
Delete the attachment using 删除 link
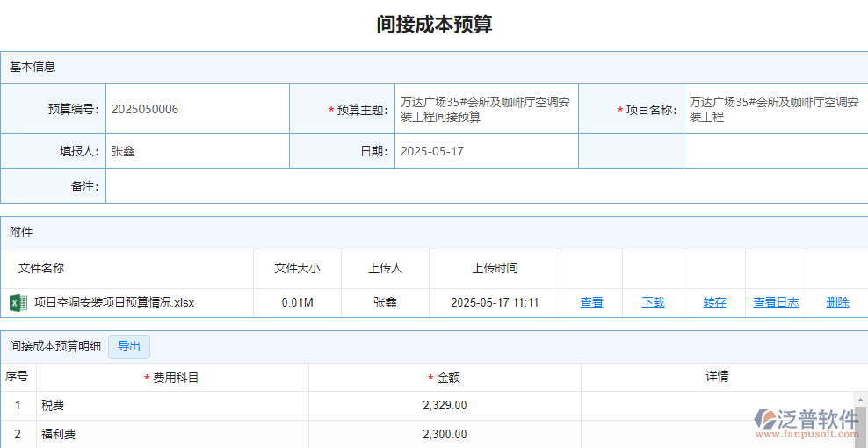[837, 303]
